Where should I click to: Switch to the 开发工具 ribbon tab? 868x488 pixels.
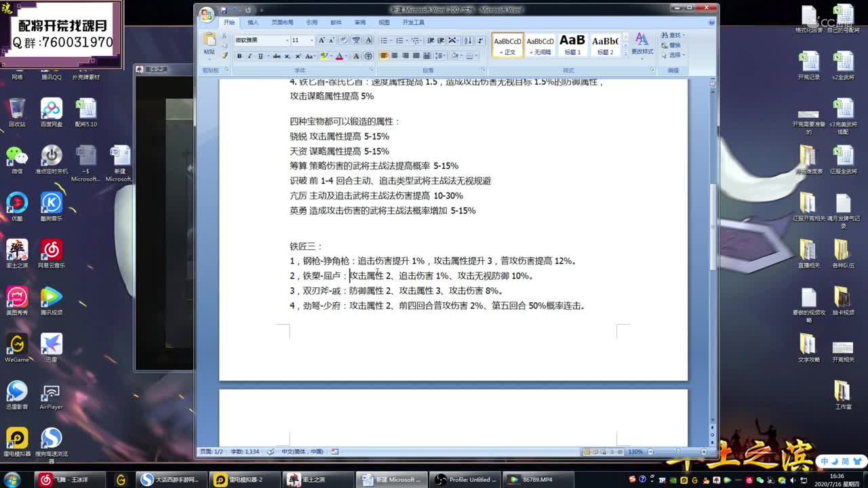[x=413, y=22]
